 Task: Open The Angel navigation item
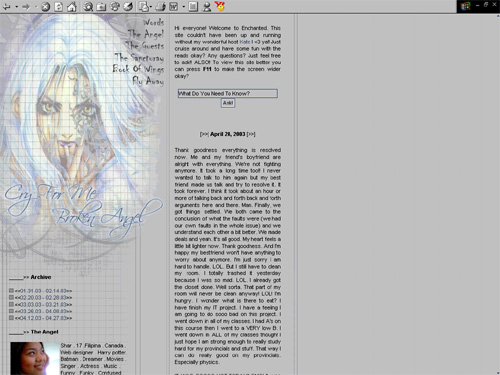pos(146,34)
